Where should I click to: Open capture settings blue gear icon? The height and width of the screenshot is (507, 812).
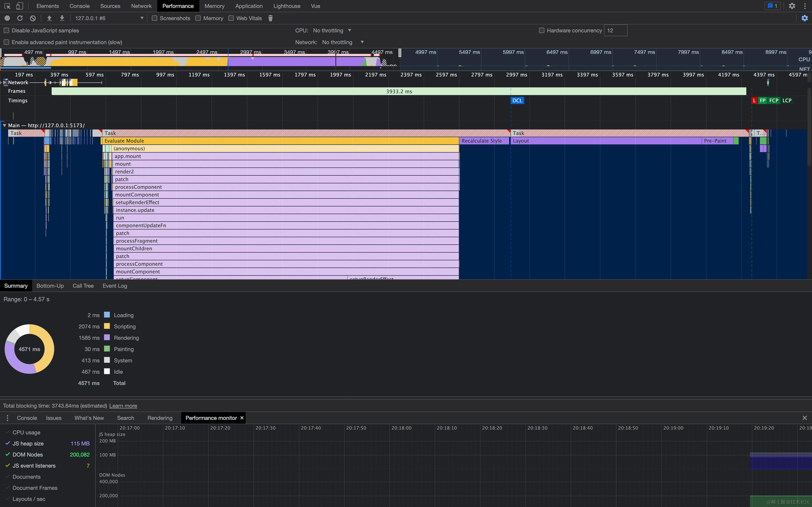coord(805,18)
